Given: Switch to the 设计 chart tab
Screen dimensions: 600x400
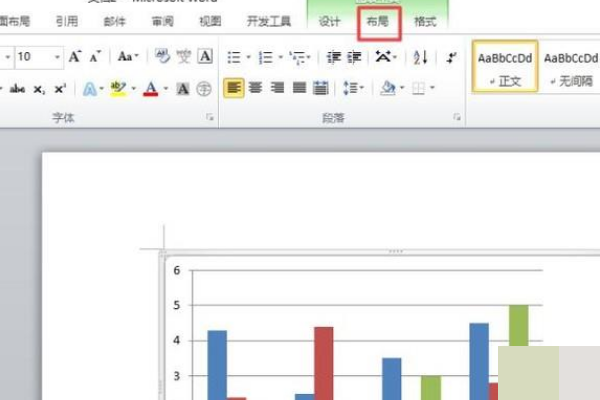Looking at the screenshot, I should coord(329,21).
